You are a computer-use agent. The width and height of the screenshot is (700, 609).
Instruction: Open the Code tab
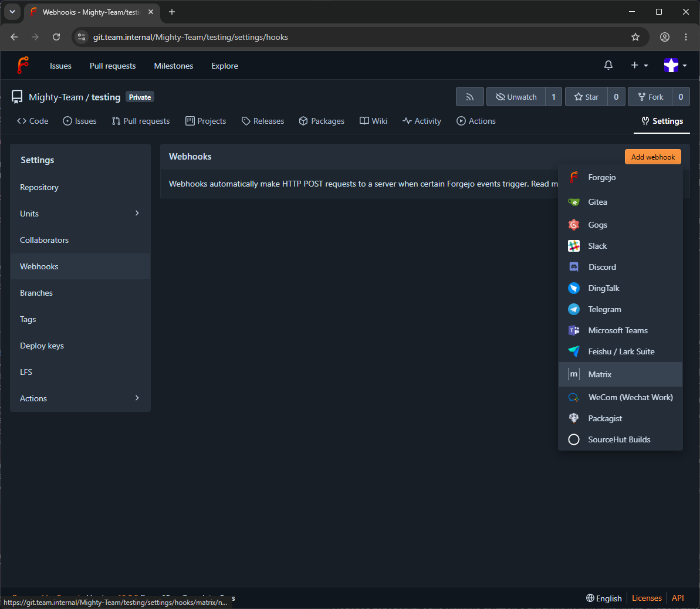click(x=33, y=121)
